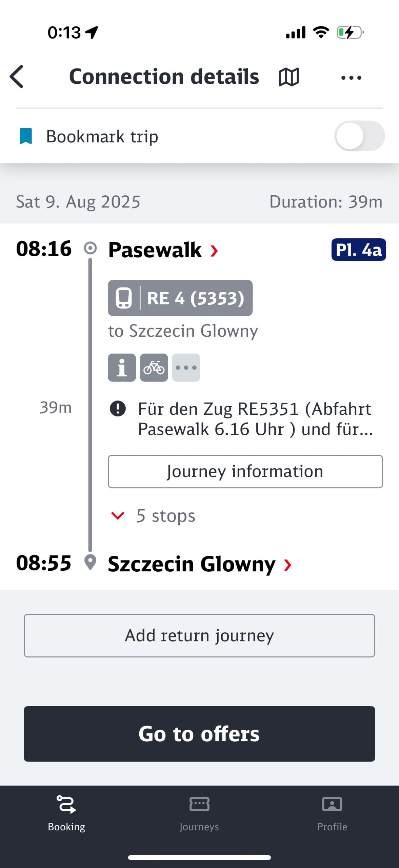Open the route map view icon

pos(289,77)
